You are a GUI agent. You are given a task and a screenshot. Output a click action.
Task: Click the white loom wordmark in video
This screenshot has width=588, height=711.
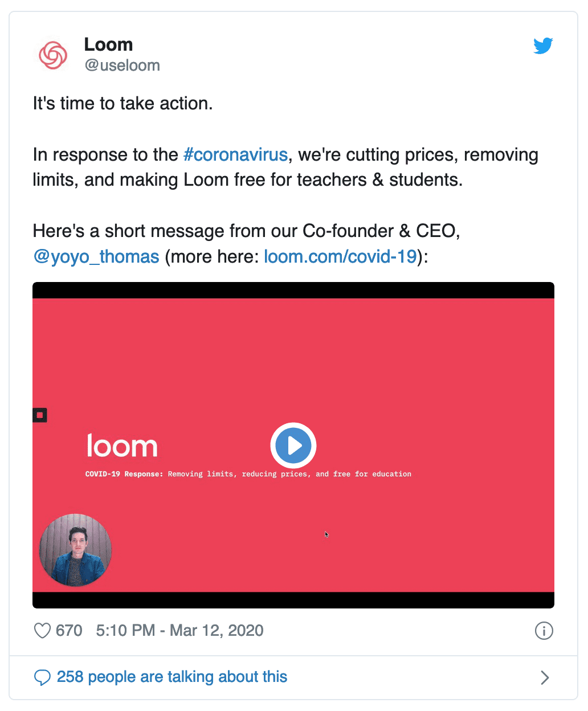click(122, 446)
